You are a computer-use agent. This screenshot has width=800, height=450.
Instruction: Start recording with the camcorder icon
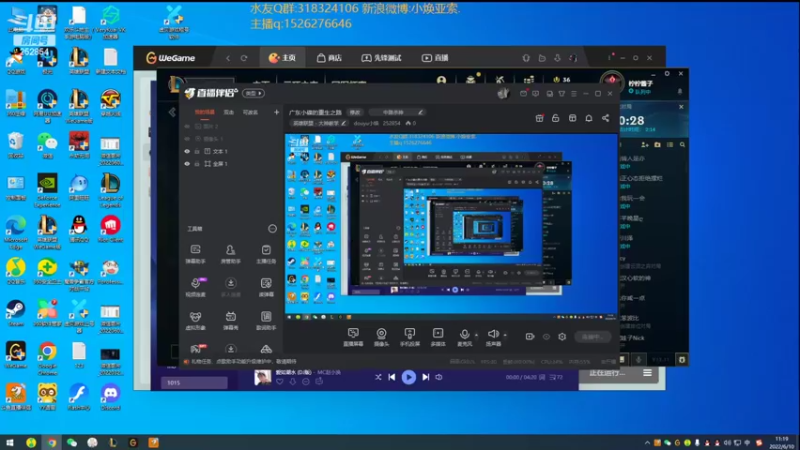530,337
